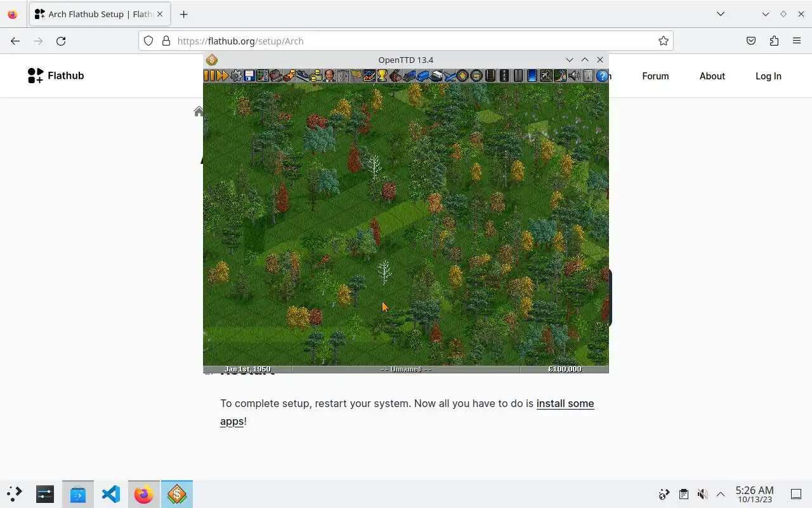Viewport: 812px width, 508px height.
Task: Show site information via padlock icon
Action: (166, 41)
